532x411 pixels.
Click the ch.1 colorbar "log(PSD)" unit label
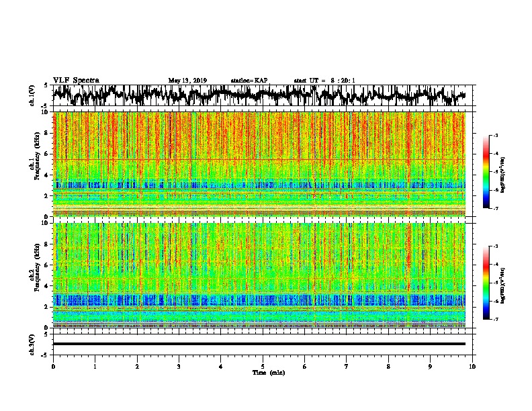pyautogui.click(x=503, y=175)
